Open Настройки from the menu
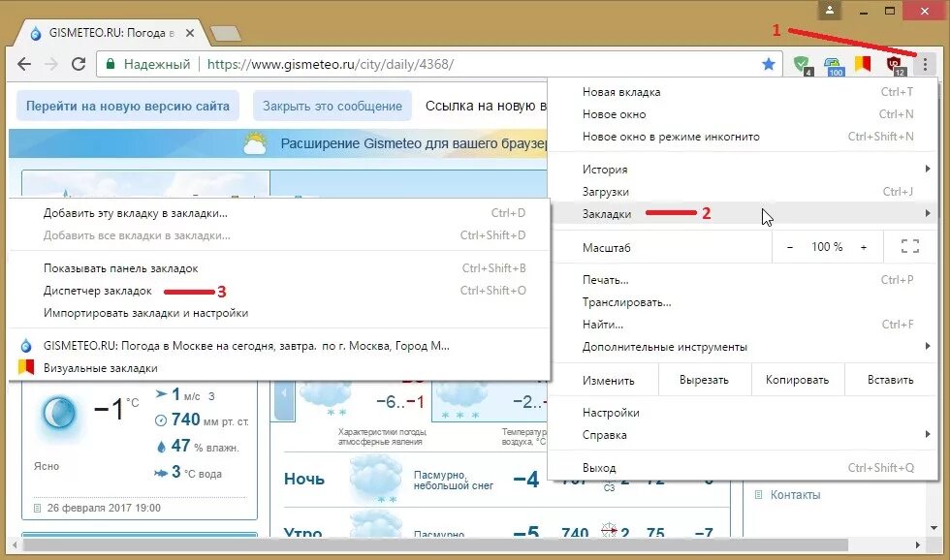Image resolution: width=950 pixels, height=560 pixels. (x=743, y=413)
